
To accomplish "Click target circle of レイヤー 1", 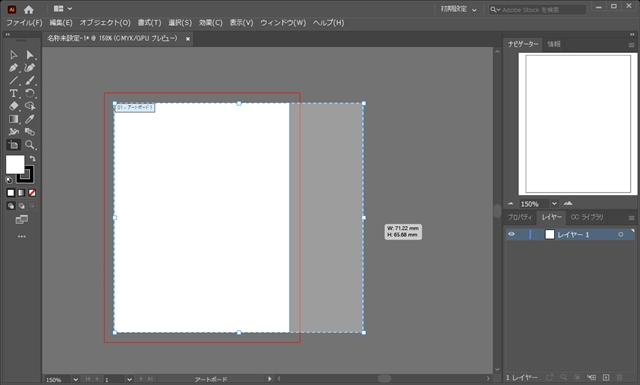I will tap(620, 234).
